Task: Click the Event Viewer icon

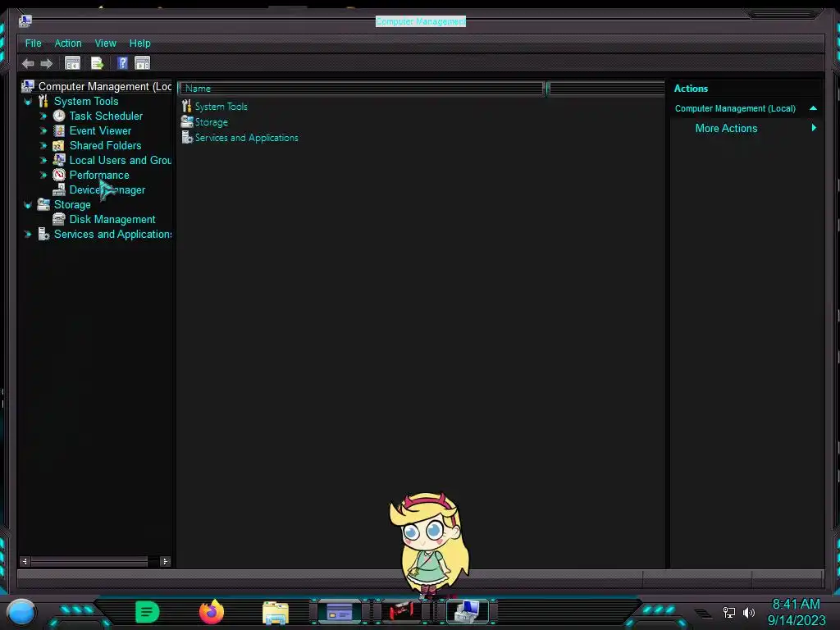Action: click(x=59, y=130)
